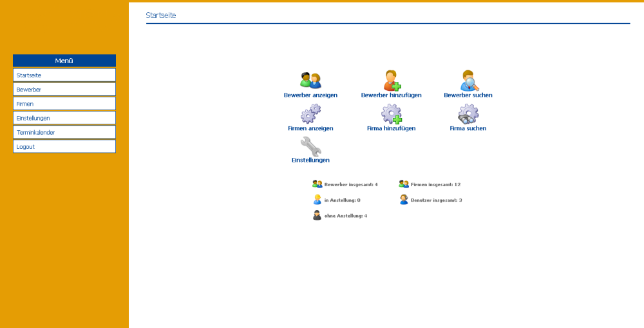
Task: Click the Firmen anzeigen gears icon
Action: pos(310,114)
